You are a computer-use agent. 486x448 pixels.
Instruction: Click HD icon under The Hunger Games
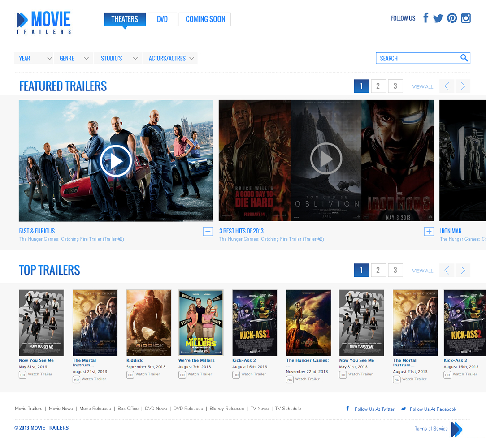[x=290, y=379]
